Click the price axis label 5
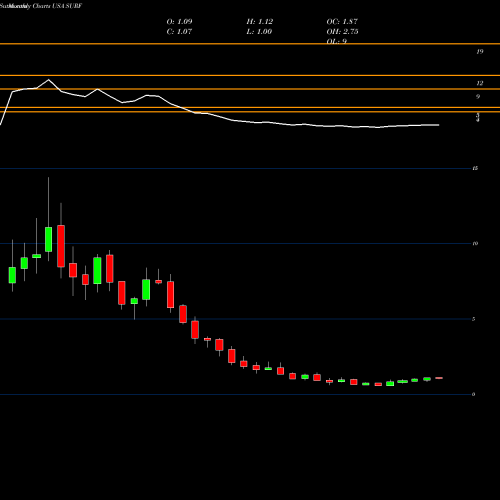Image resolution: width=500 pixels, height=500 pixels. pos(474,319)
